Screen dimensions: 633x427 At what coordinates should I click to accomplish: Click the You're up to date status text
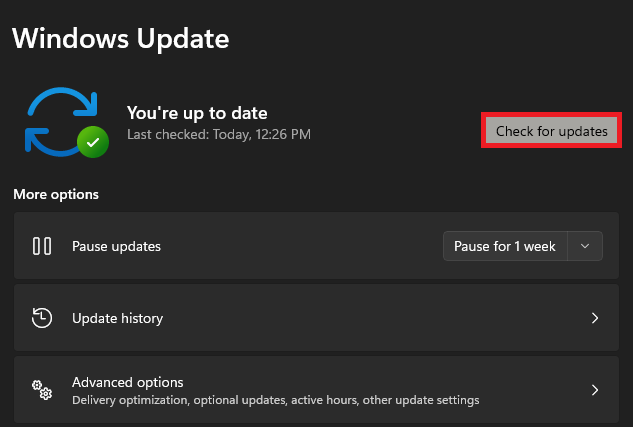pyautogui.click(x=197, y=113)
